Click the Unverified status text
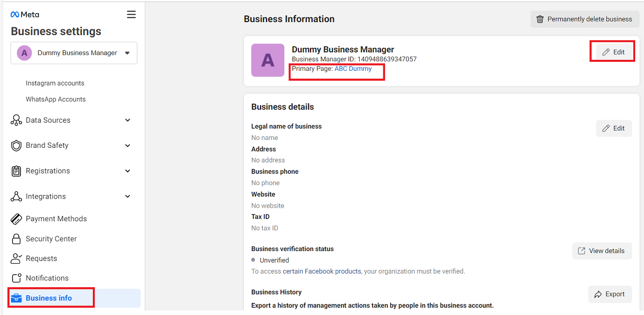The width and height of the screenshot is (644, 315). tap(274, 260)
